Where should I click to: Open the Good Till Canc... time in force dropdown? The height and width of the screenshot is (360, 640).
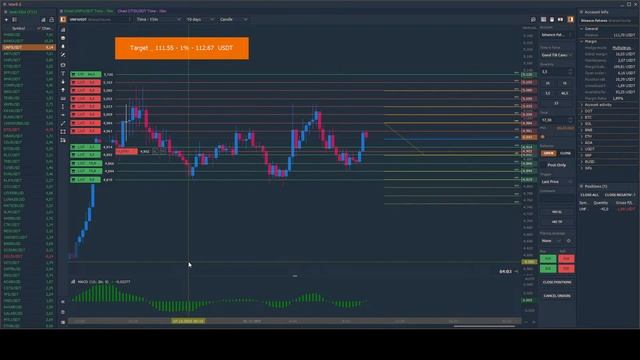[557, 55]
